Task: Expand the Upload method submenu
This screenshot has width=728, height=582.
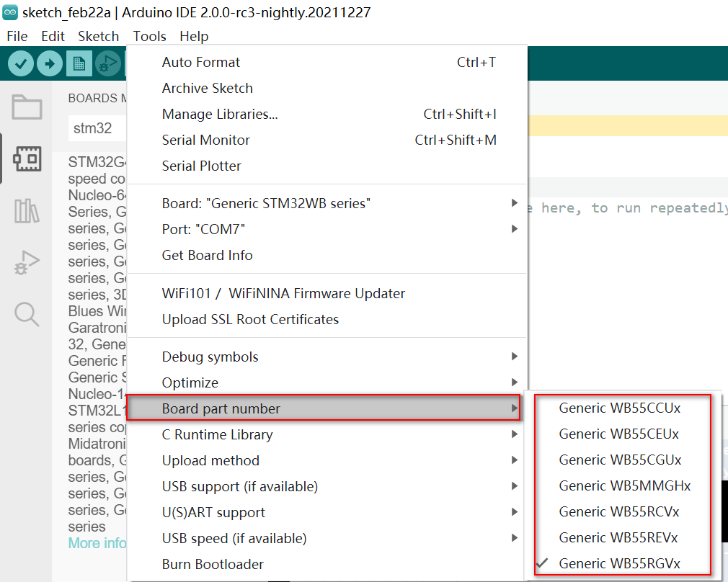Action: coord(210,460)
